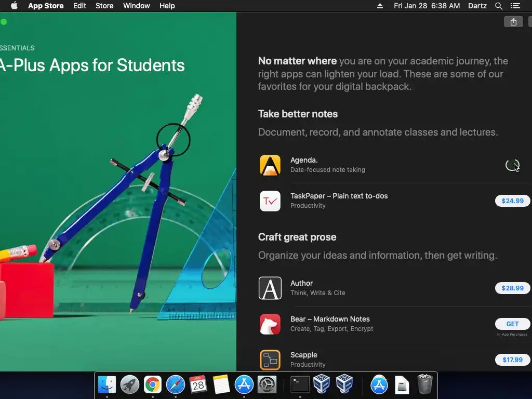Click the Scapple app title
This screenshot has width=532, height=399.
pos(303,355)
